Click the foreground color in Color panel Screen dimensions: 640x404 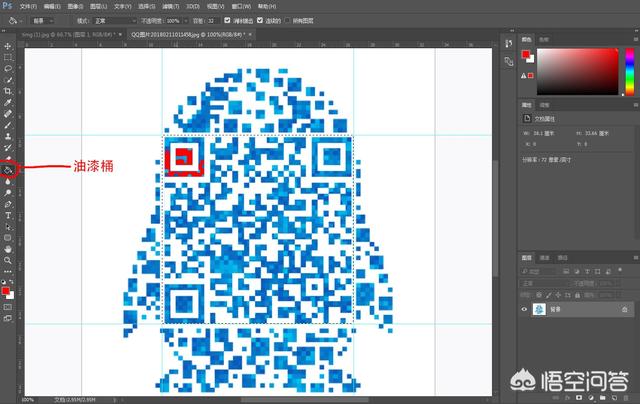point(526,54)
